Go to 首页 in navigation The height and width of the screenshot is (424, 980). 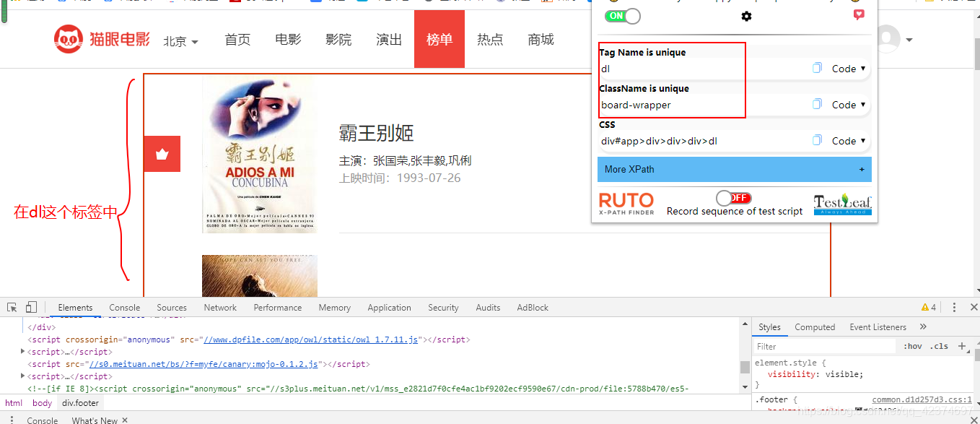pyautogui.click(x=237, y=39)
